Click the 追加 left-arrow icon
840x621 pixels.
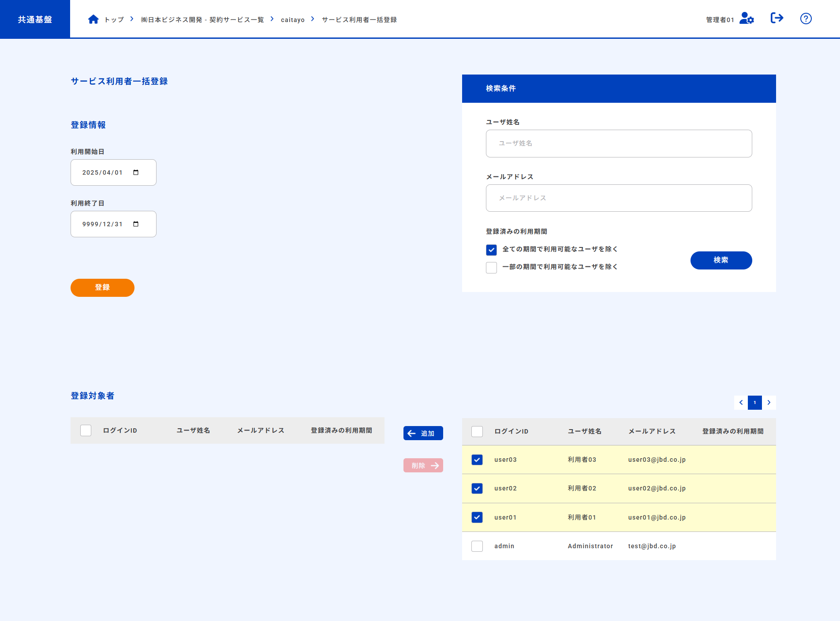412,433
